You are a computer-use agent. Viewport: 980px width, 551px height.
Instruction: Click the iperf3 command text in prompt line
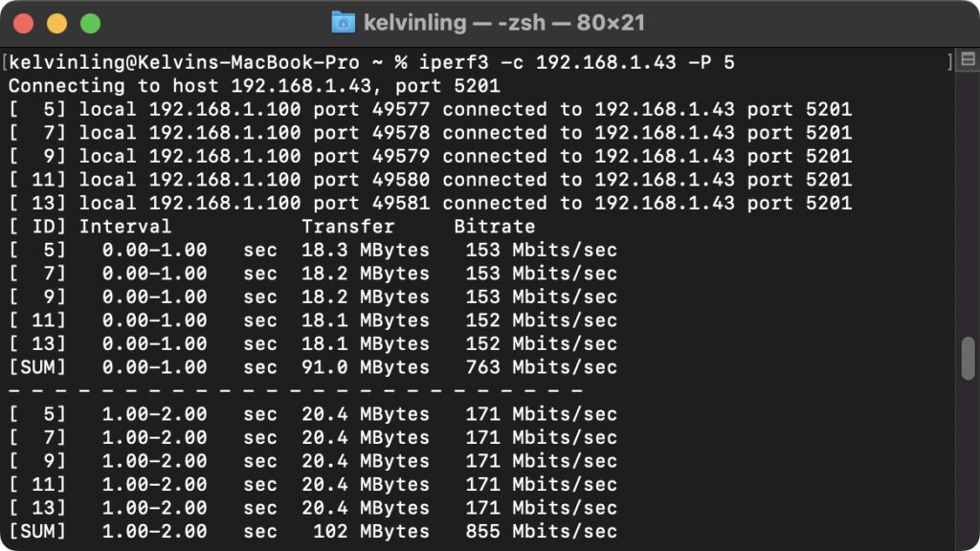click(x=576, y=62)
